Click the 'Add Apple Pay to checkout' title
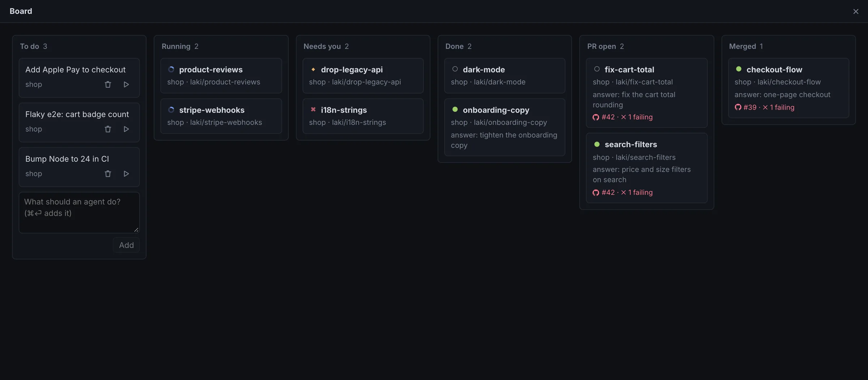Viewport: 868px width, 380px height. point(75,69)
